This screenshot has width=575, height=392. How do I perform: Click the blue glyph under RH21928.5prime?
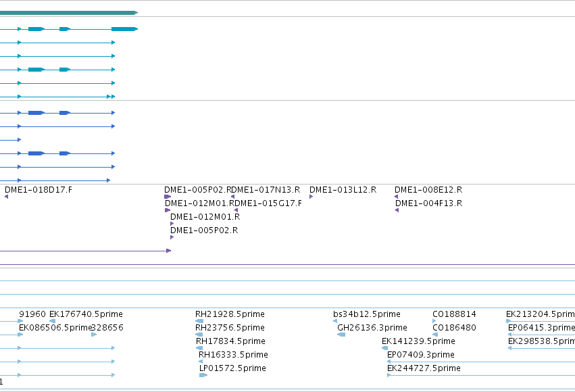tap(199, 321)
